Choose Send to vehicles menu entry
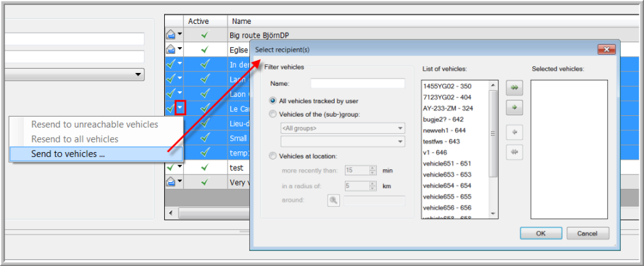Screen dimensions: 644x266 96,154
